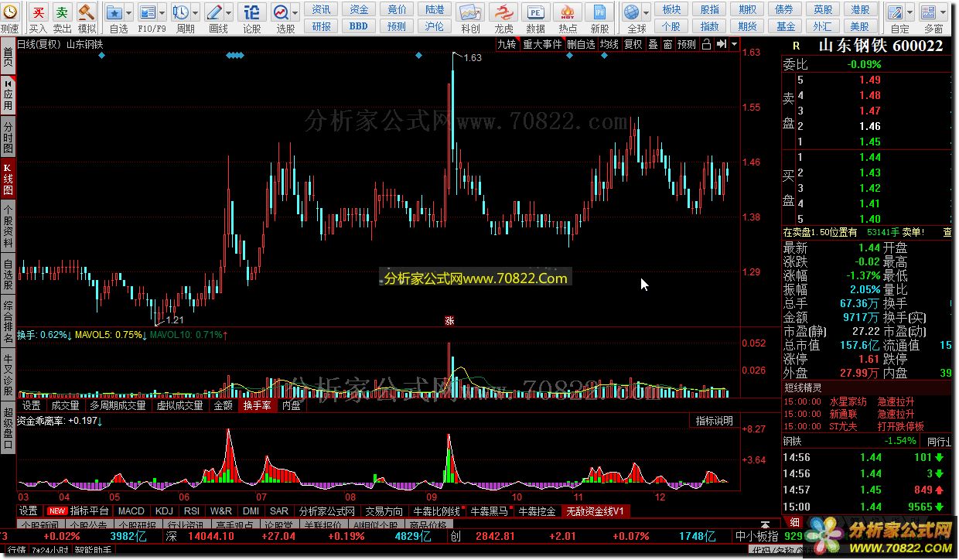The height and width of the screenshot is (560, 959).
Task: Select the 画线 drawing pencil icon
Action: pos(214,12)
